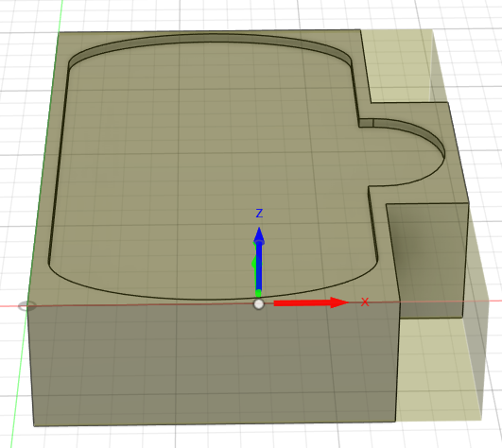Click the red X axis label
The height and width of the screenshot is (448, 502).
(x=365, y=302)
